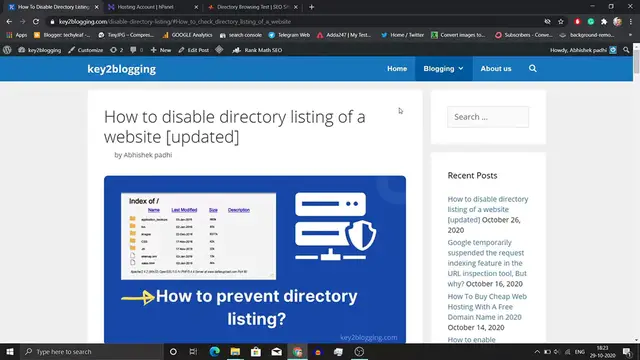Launch Microsoft Edge from the taskbar
The image size is (640, 360).
click(214, 351)
